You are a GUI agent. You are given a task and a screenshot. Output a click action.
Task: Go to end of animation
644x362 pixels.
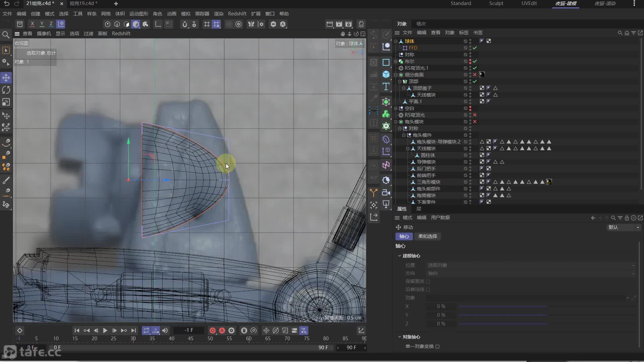pos(133,330)
